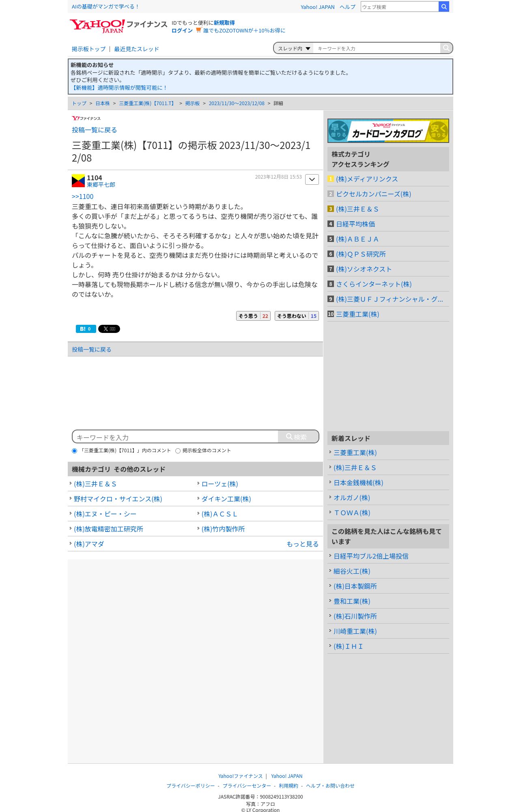521x812 pixels.
Task: Open ranking item (株)QPS研究所
Action: click(361, 254)
